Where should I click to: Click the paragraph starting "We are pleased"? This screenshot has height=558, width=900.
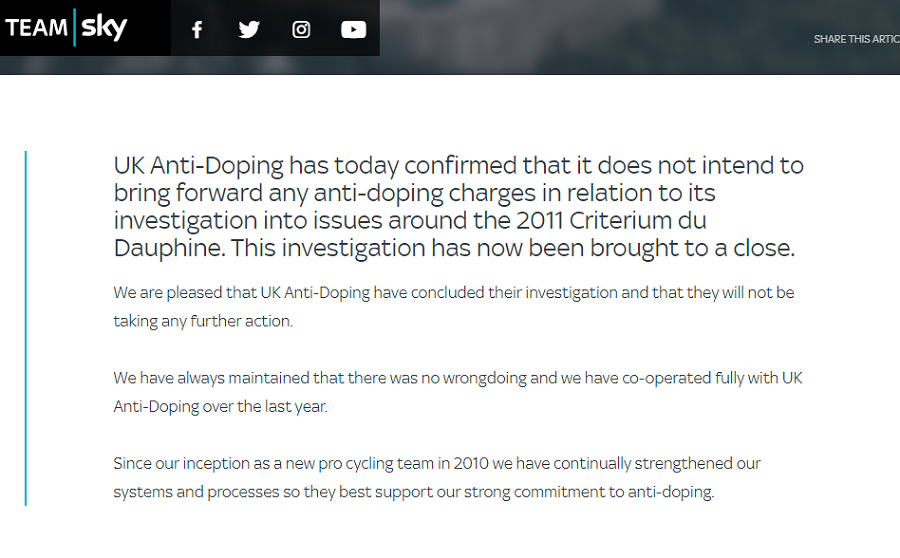click(x=453, y=307)
